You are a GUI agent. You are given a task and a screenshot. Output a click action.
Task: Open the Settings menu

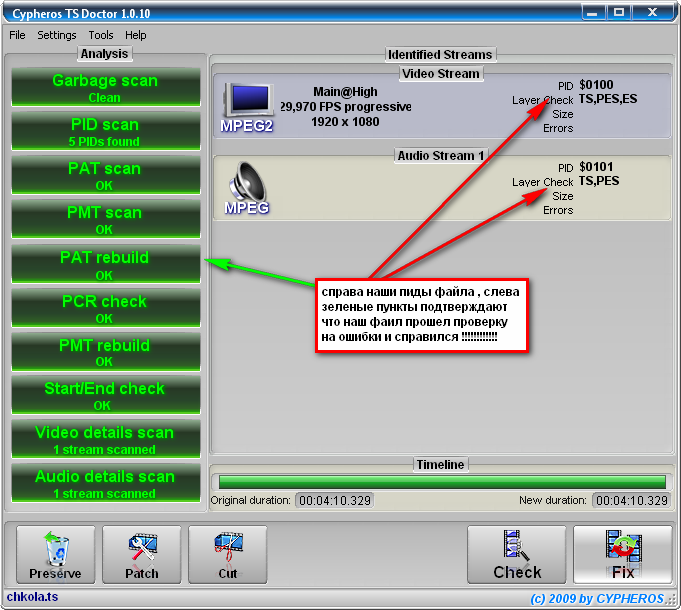pos(56,35)
